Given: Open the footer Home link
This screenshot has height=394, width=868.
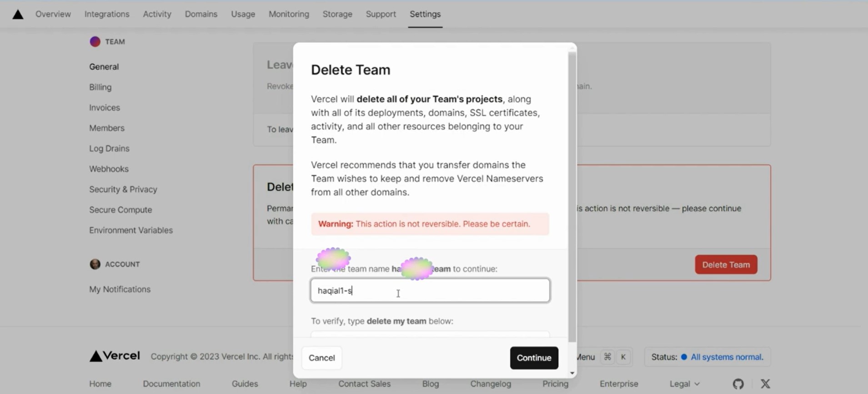Looking at the screenshot, I should click(100, 384).
